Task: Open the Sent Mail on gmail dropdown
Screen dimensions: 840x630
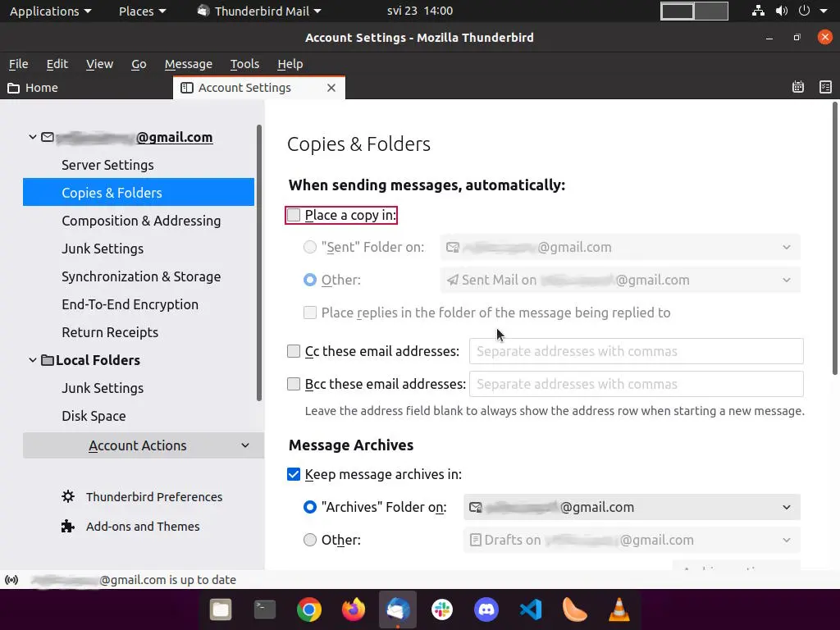Action: click(620, 280)
